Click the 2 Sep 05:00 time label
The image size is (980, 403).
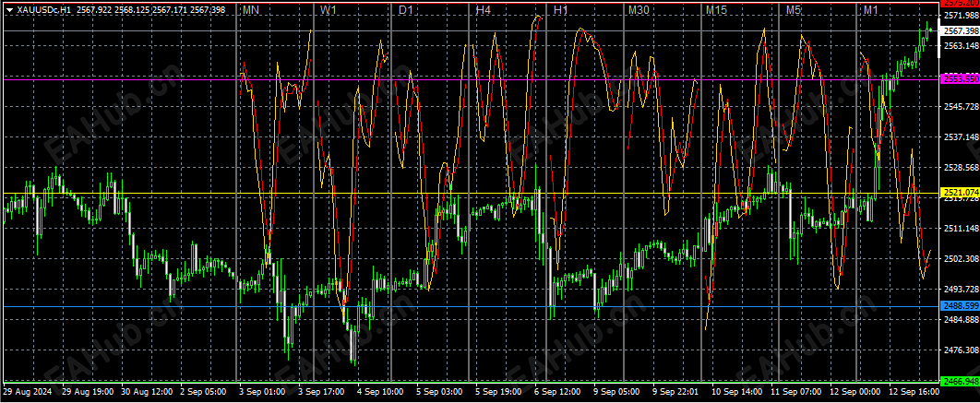click(x=203, y=392)
